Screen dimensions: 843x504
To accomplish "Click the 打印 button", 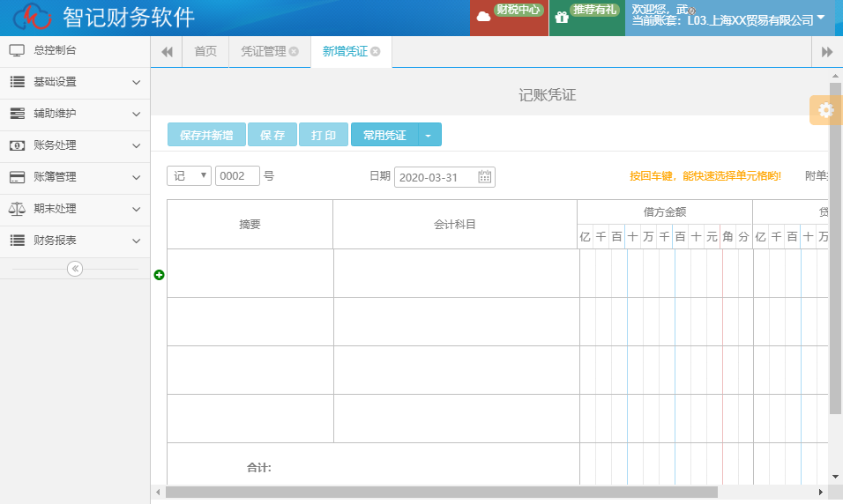I will coord(323,135).
